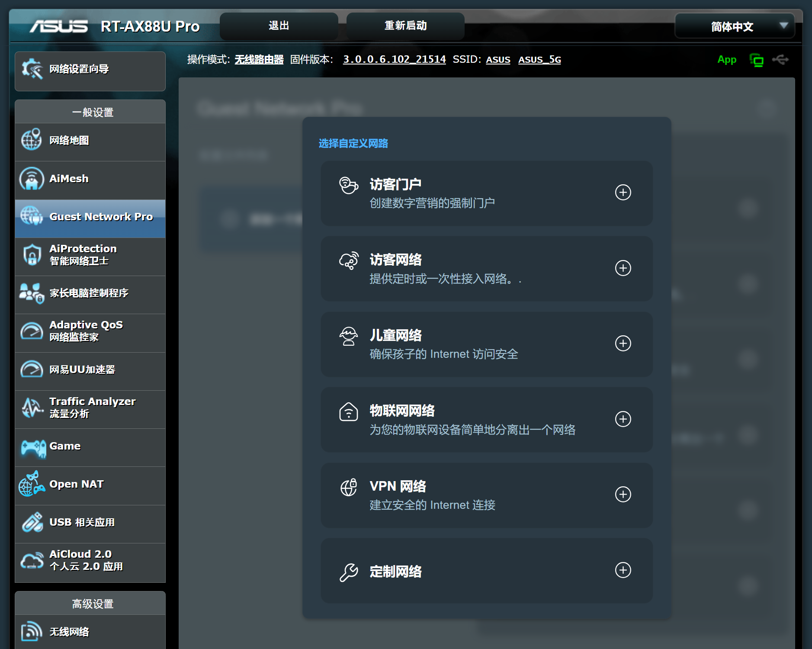The image size is (812, 649).
Task: Click the IoT Network house wifi icon
Action: [x=349, y=411]
